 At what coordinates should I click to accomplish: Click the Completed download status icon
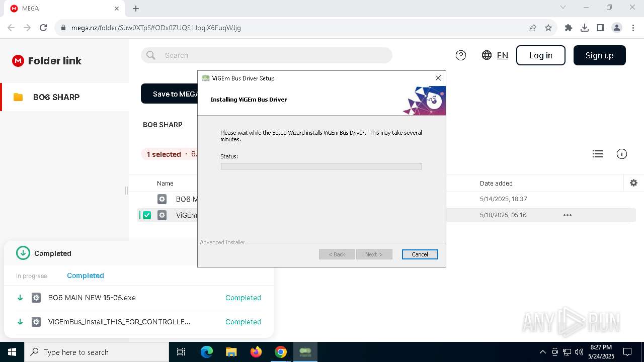click(23, 253)
